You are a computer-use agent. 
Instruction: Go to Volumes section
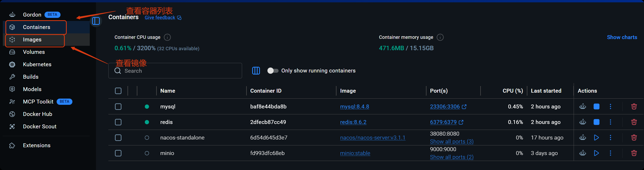34,52
